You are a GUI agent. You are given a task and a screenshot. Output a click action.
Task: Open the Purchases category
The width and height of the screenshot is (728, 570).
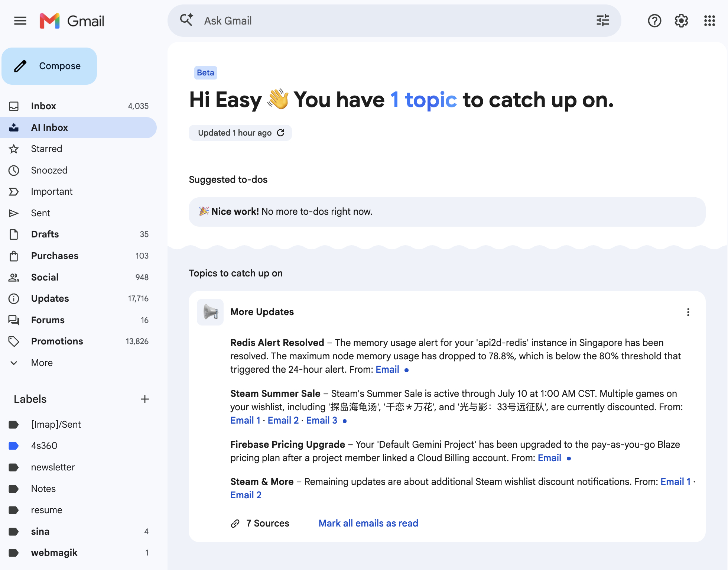tap(78, 256)
